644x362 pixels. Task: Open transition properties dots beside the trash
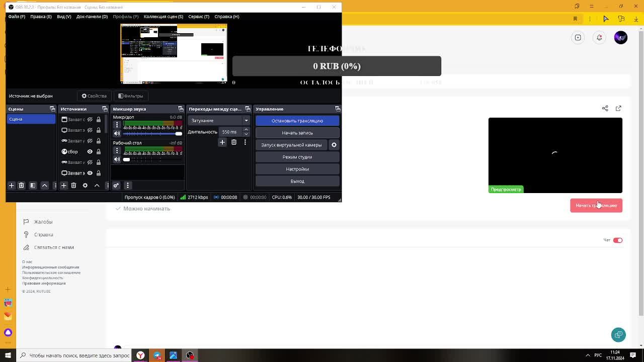[245, 142]
